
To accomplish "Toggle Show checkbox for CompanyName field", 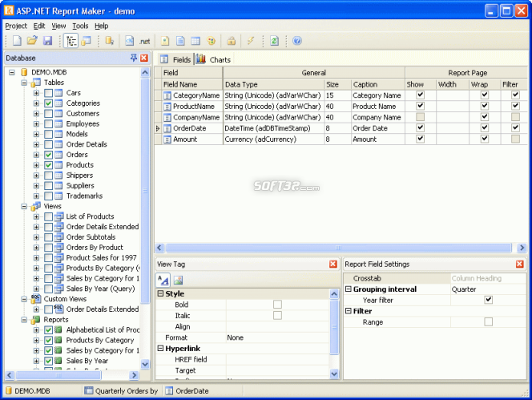I will [x=421, y=117].
